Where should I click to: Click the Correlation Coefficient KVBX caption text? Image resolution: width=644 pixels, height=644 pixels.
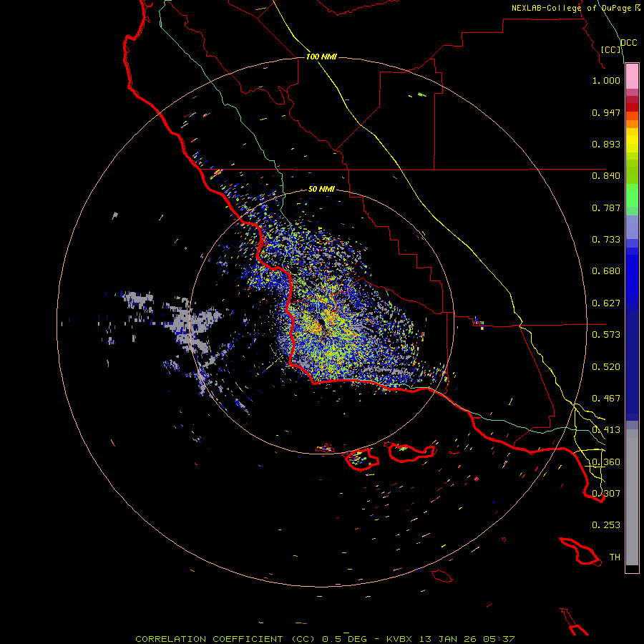pos(325,639)
